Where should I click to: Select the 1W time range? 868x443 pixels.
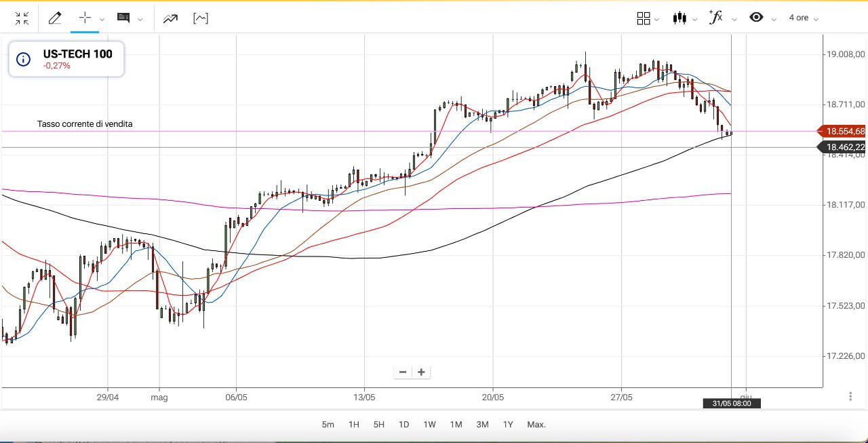coord(429,425)
